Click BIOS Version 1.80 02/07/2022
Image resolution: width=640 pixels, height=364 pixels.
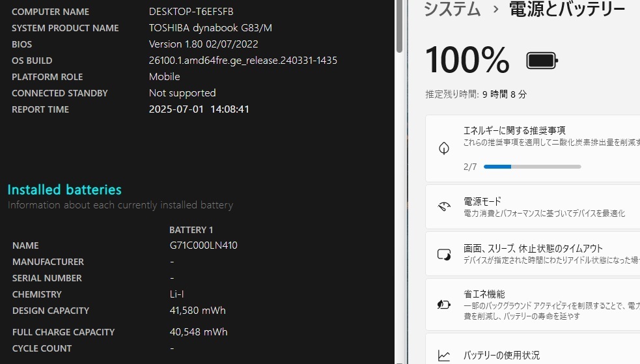[203, 44]
